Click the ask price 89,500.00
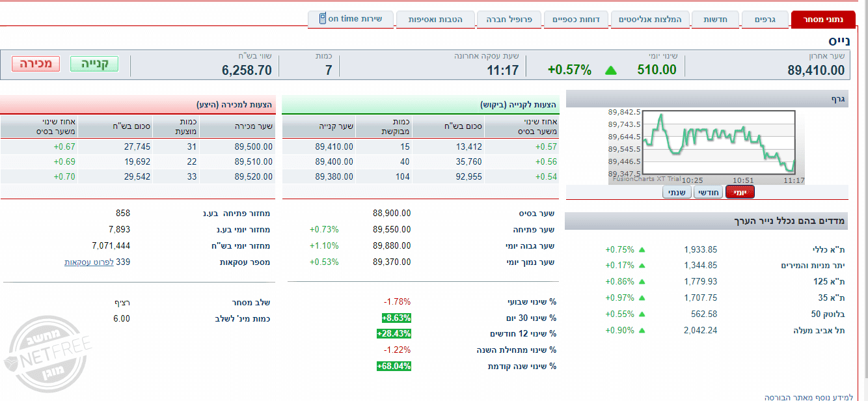The image size is (868, 401). point(254,147)
